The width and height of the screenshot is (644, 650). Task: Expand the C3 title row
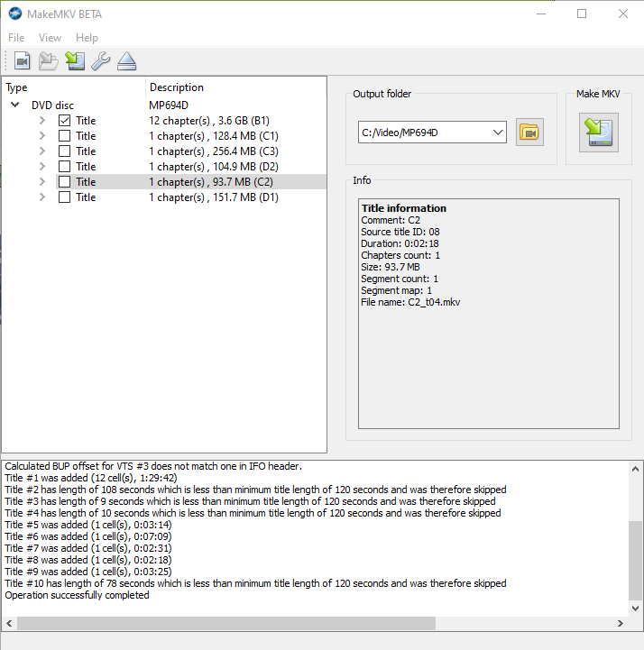[41, 151]
